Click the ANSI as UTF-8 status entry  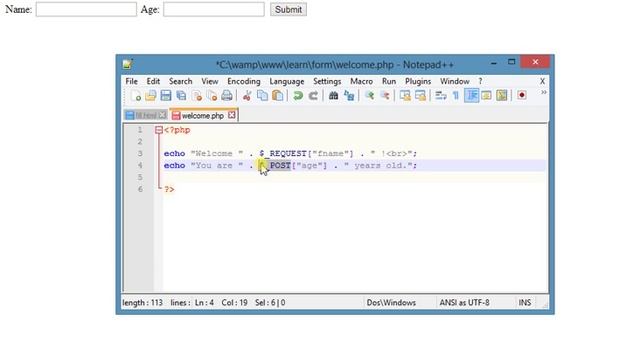[x=464, y=303]
